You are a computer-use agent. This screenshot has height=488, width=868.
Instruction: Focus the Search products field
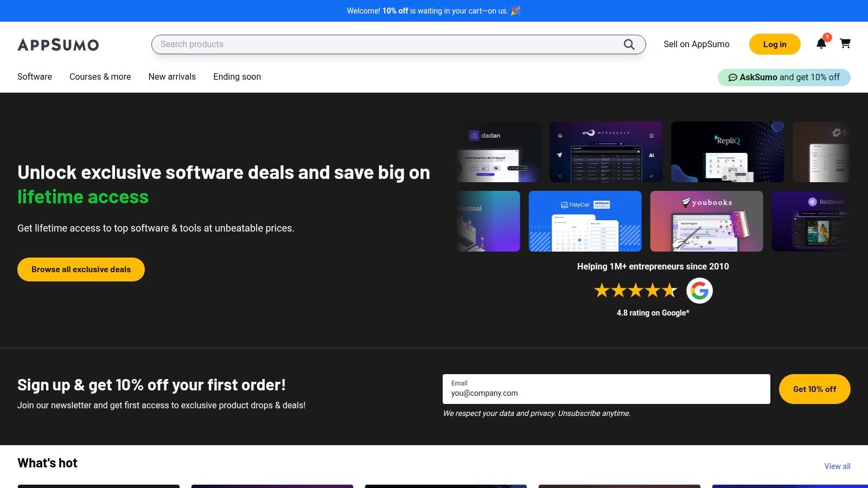(x=385, y=44)
